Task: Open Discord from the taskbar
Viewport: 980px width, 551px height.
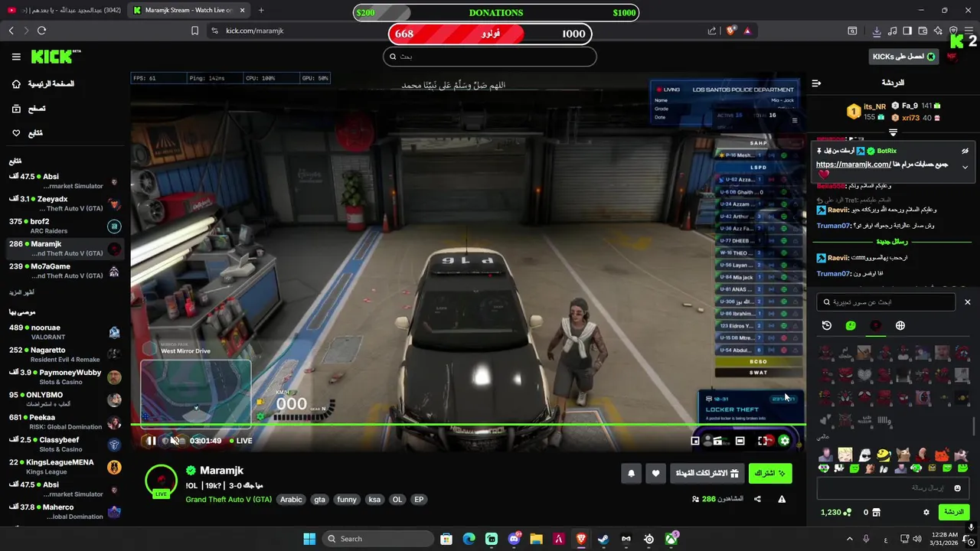Action: [514, 539]
